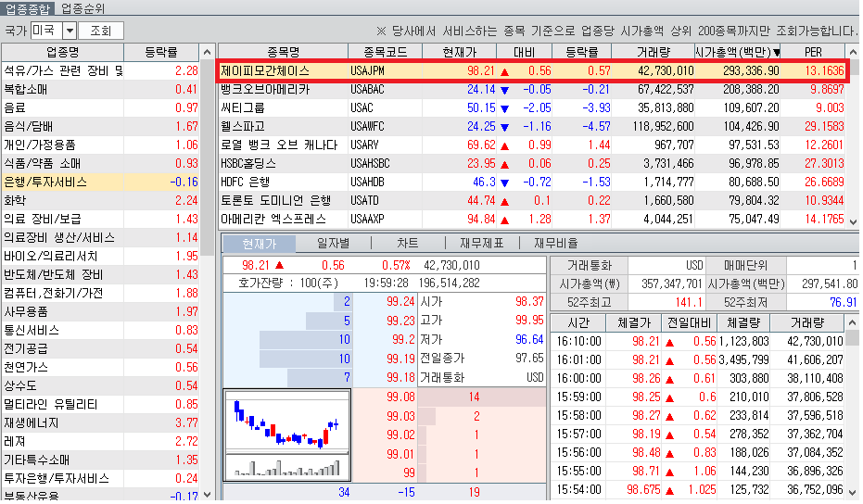Select the 천연가스 sector
This screenshot has width=863, height=504.
101,367
